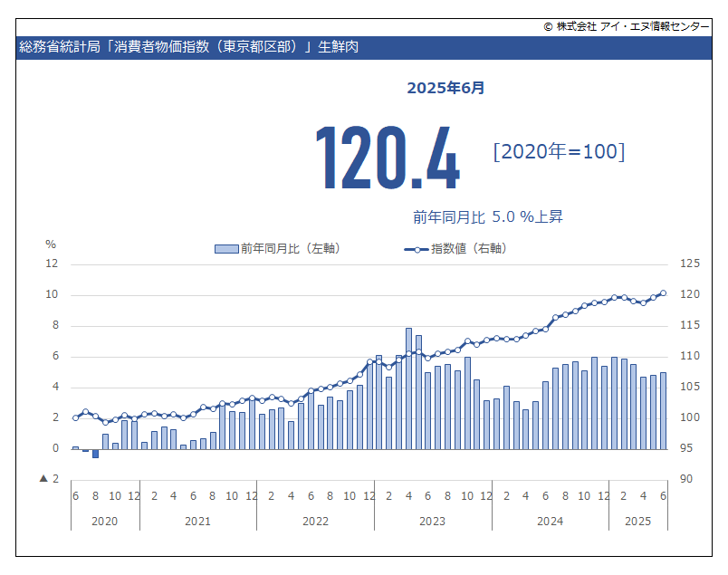Select the date heading '2025年6月'
728x575 pixels.
[445, 88]
